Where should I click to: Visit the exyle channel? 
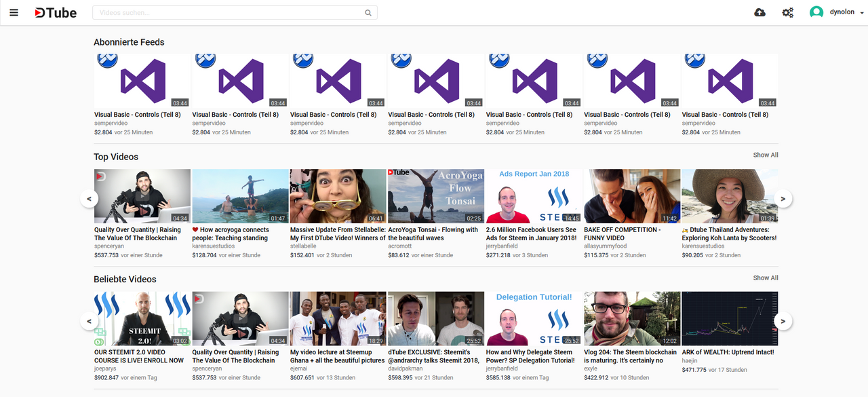tap(592, 368)
